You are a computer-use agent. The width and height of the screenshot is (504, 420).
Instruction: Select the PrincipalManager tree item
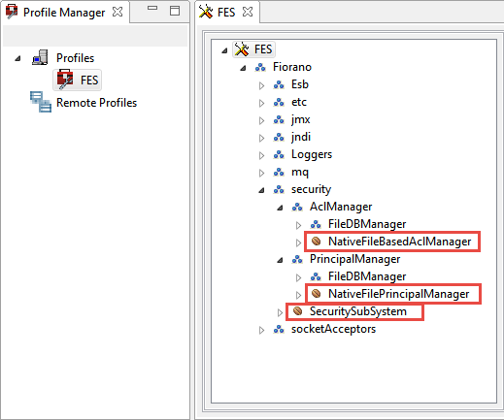pyautogui.click(x=354, y=259)
